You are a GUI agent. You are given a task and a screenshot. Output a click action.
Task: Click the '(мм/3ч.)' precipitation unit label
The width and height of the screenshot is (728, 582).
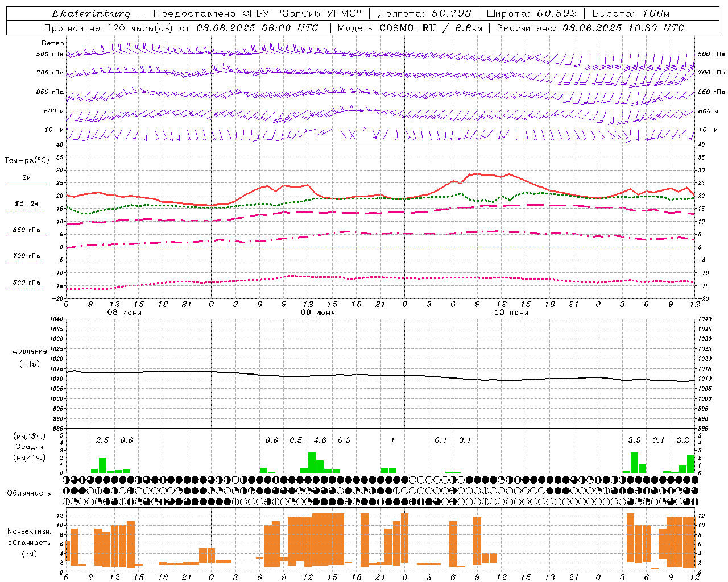29,436
